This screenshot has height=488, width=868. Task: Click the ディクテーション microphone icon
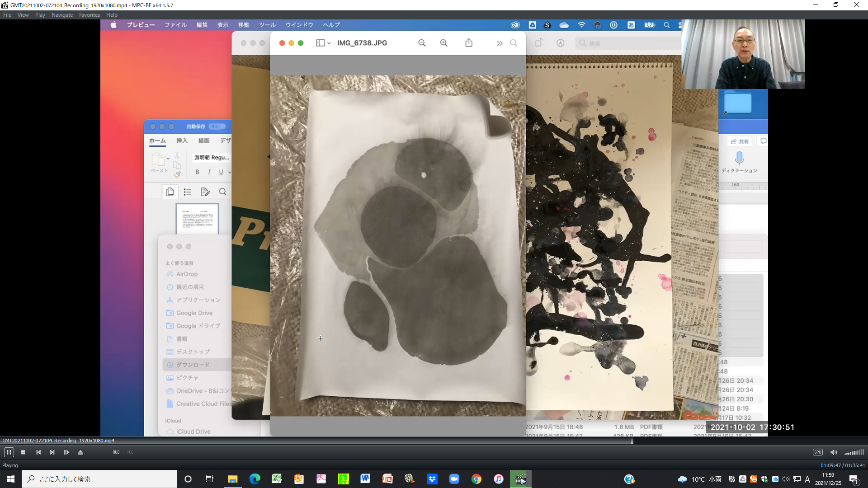coord(739,158)
